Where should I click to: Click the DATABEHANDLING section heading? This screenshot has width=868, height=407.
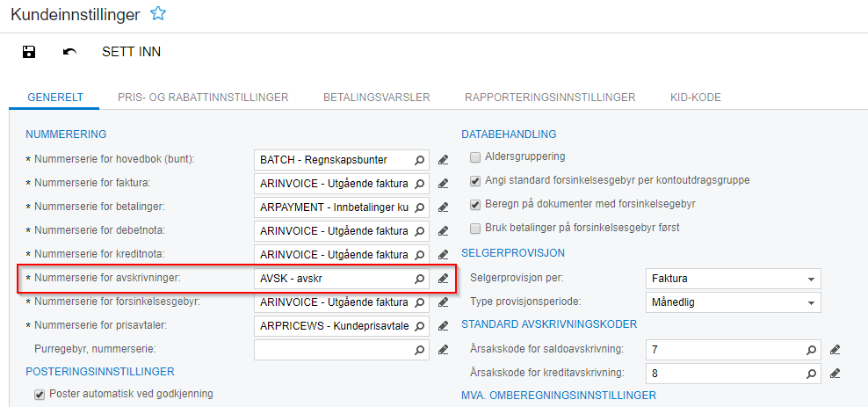click(x=509, y=134)
